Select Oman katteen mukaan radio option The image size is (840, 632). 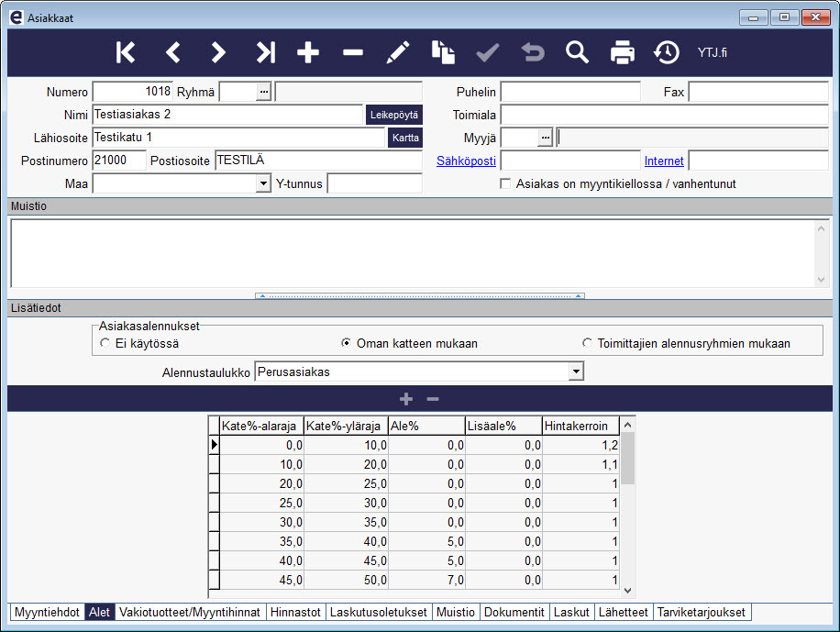(x=346, y=343)
